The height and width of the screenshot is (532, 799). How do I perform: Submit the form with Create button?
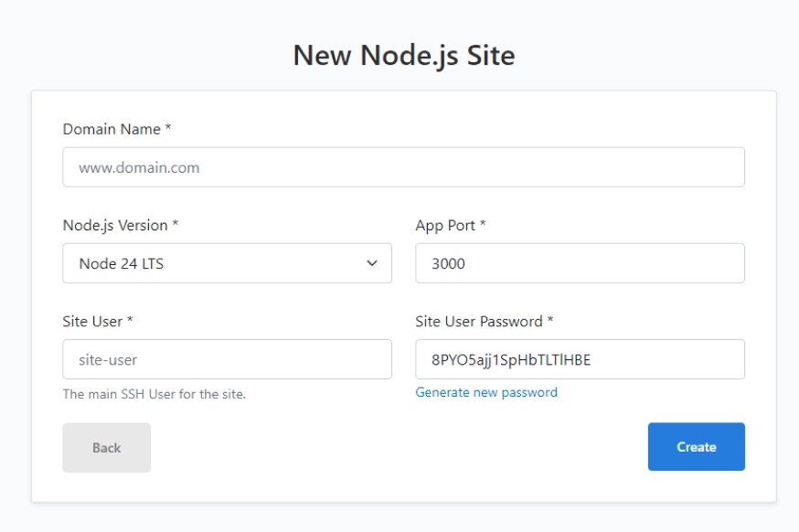[x=696, y=446]
